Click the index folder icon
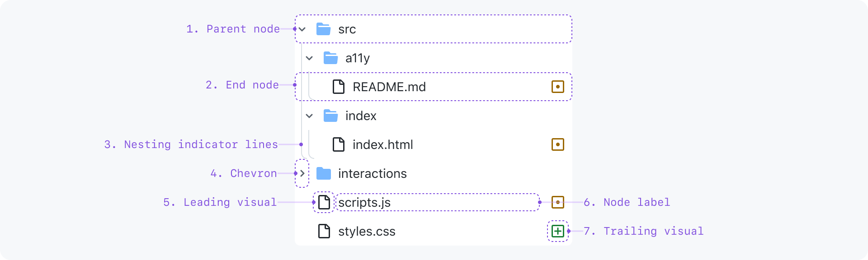868x260 pixels. tap(330, 116)
